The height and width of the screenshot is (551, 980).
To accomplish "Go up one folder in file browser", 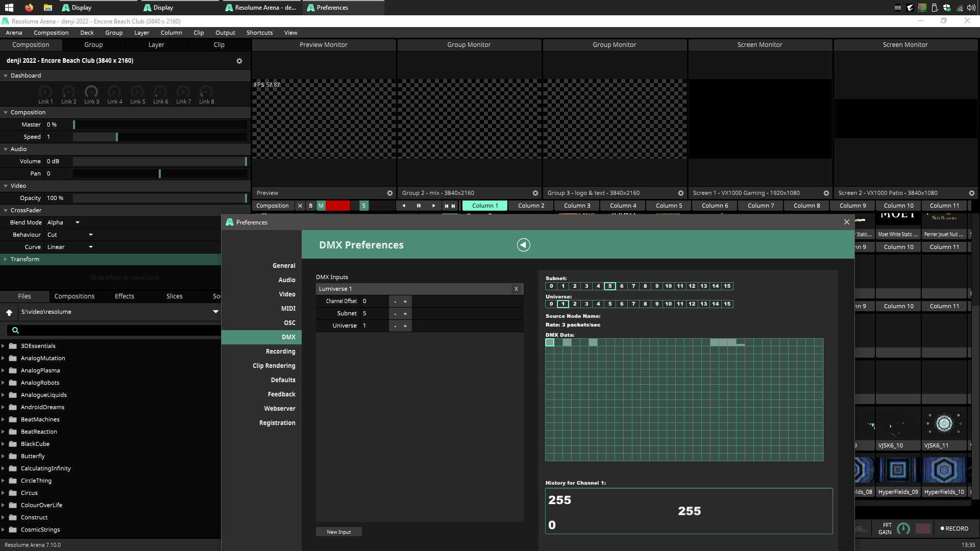I will (x=9, y=312).
